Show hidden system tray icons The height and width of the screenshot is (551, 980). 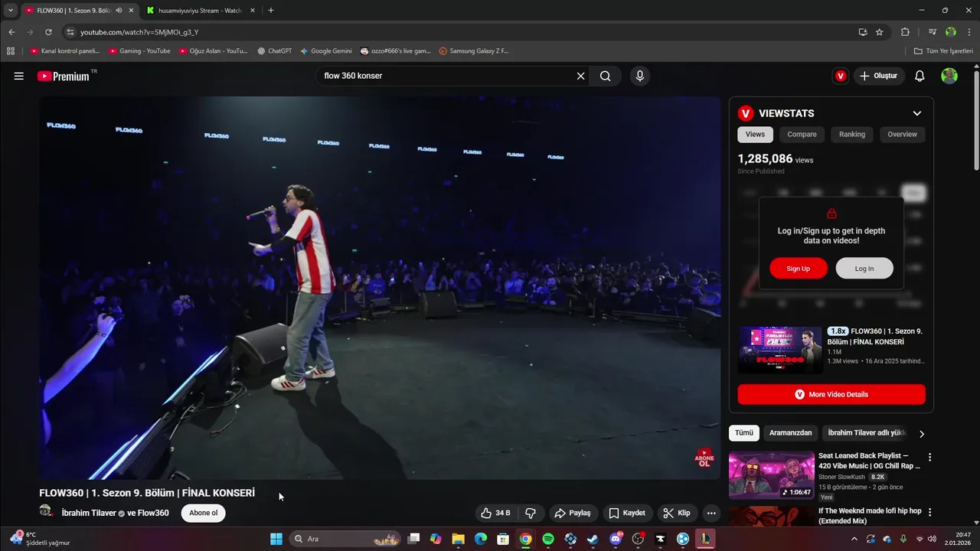(x=856, y=539)
